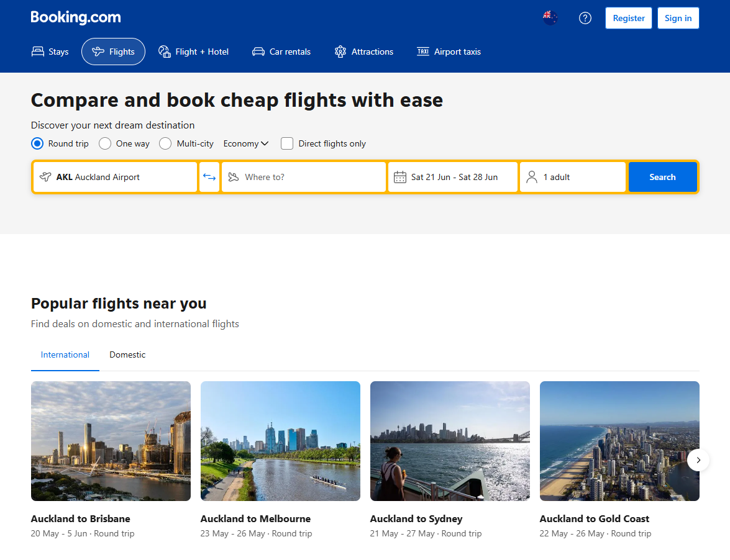Open the help question mark icon
Viewport: 730px width, 560px height.
click(x=585, y=18)
